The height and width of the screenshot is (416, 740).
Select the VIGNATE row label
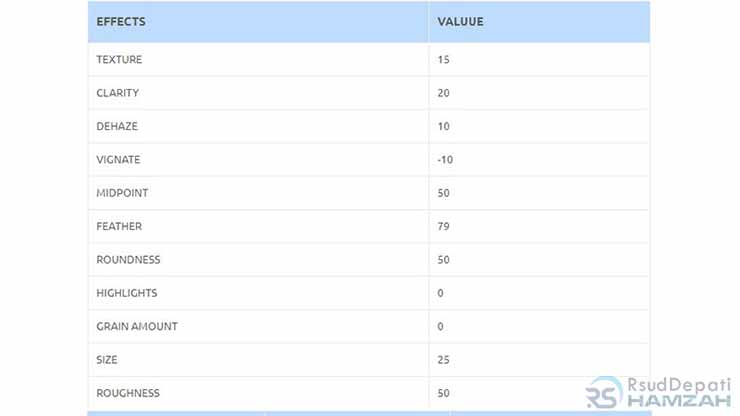[x=118, y=160]
